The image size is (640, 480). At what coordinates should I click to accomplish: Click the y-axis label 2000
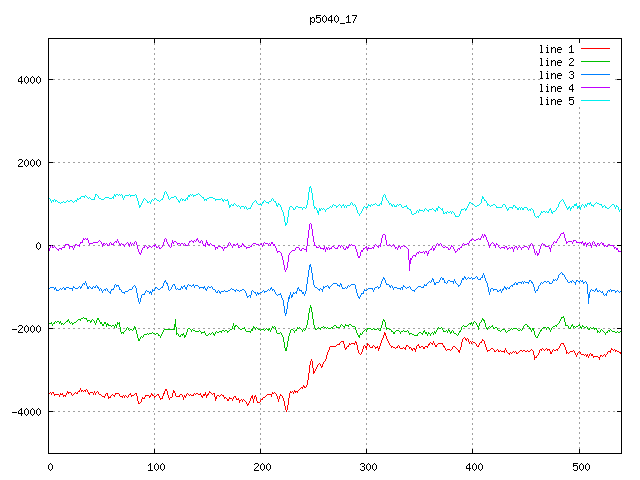(x=29, y=163)
